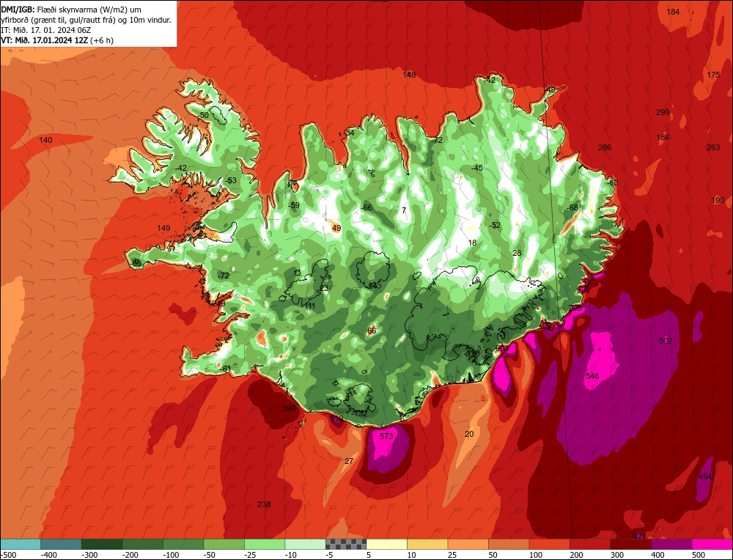Click the legend swatch between 25 and 50

pyautogui.click(x=468, y=544)
